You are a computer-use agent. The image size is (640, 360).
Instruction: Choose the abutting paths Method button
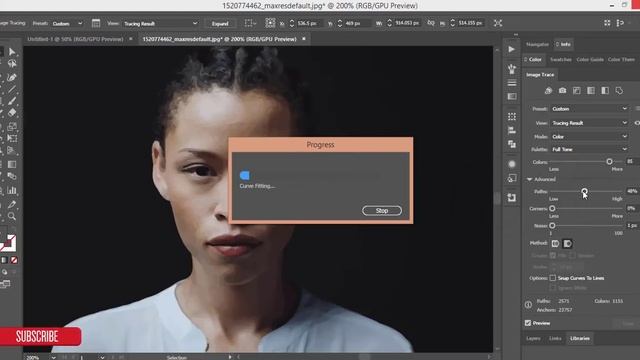(555, 244)
